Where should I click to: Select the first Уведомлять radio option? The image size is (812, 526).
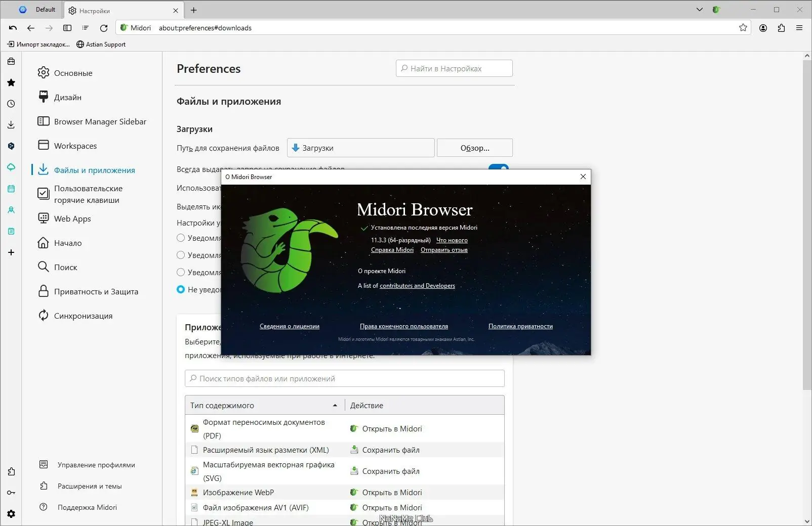pos(181,238)
